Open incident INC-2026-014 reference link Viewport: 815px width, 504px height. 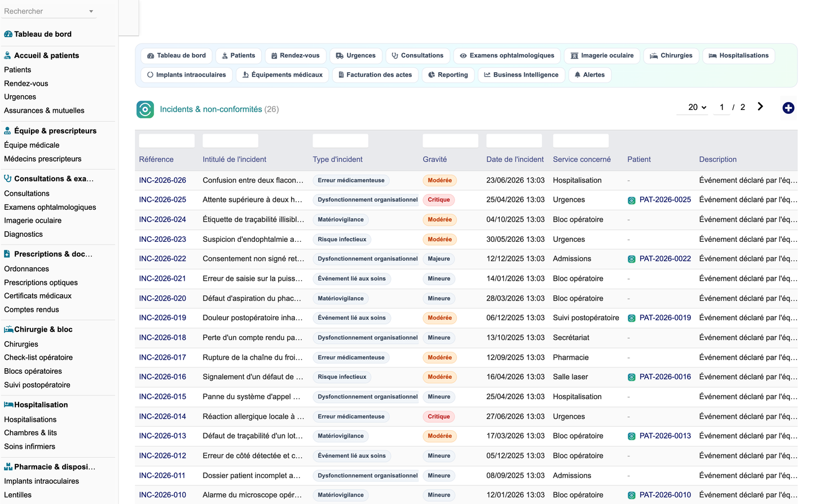162,417
